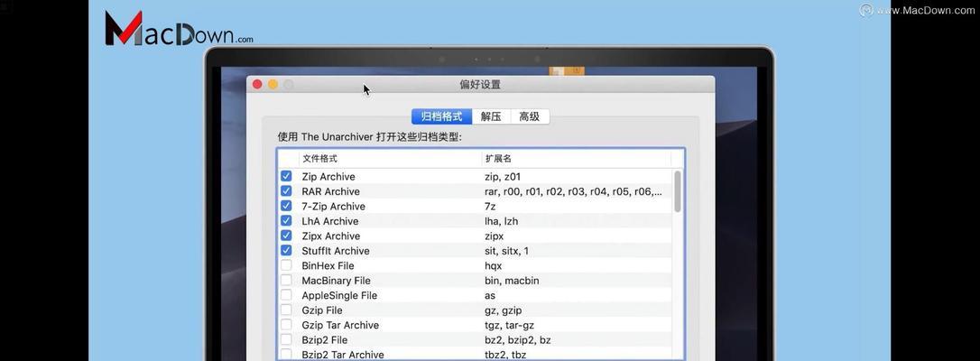The image size is (980, 361).
Task: Uncheck the Zip Archive checkbox
Action: tap(286, 177)
